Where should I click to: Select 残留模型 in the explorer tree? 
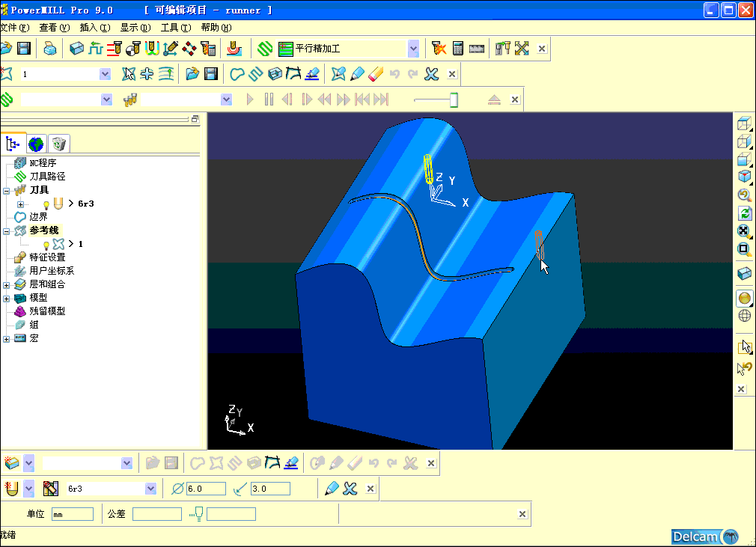pos(47,311)
